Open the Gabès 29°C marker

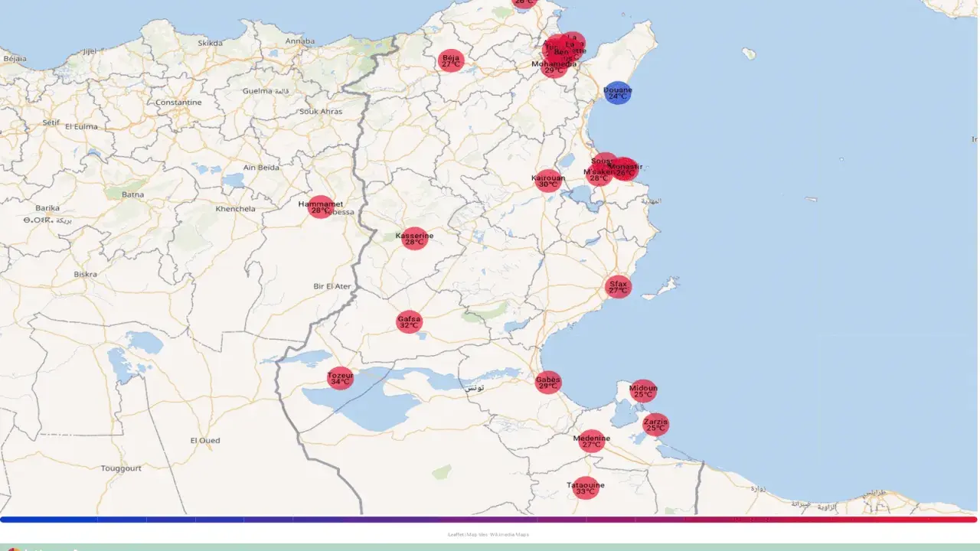(x=548, y=382)
